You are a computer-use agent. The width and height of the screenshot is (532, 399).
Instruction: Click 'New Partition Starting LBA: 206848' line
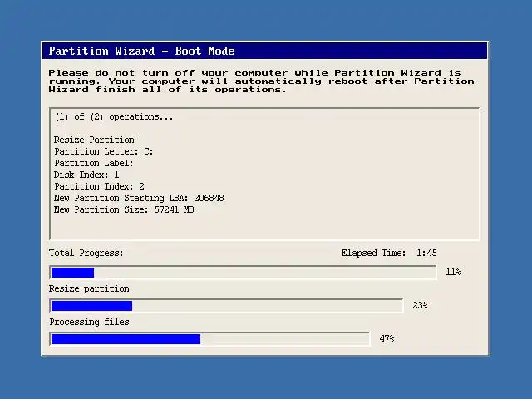pos(139,198)
